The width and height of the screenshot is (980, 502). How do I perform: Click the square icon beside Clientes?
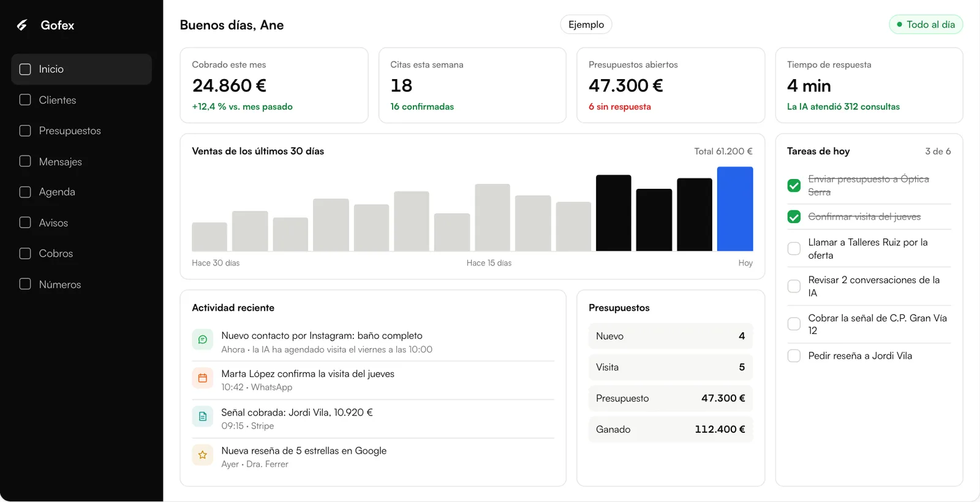point(25,100)
